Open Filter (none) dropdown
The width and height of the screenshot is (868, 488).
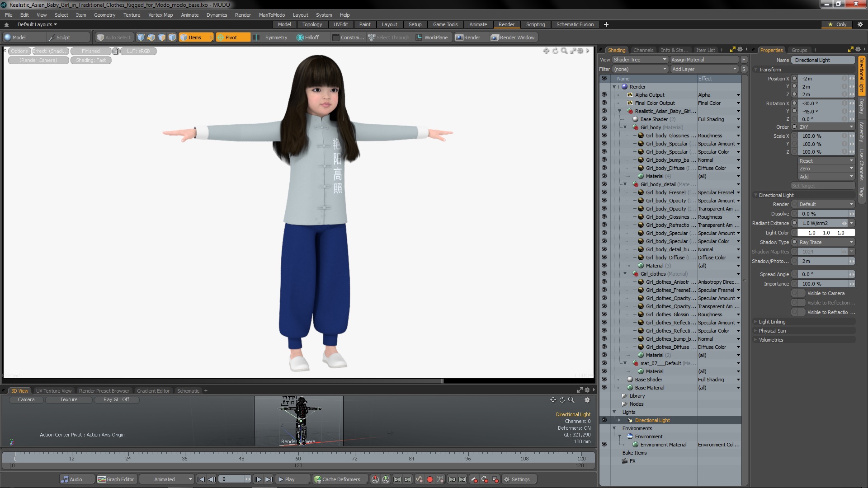pyautogui.click(x=640, y=69)
